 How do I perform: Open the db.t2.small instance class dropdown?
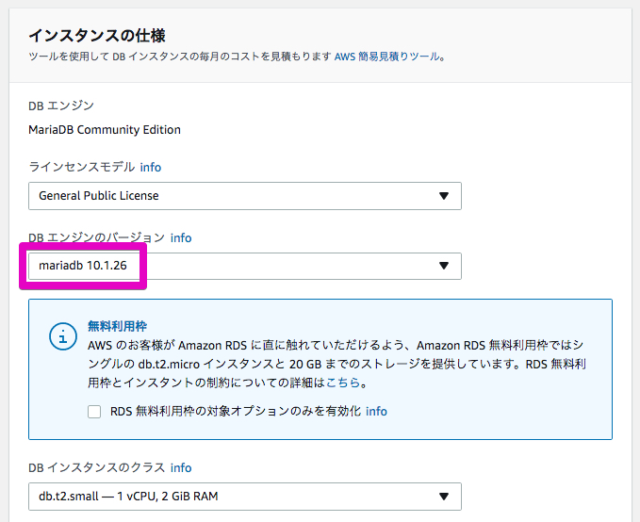tap(245, 496)
